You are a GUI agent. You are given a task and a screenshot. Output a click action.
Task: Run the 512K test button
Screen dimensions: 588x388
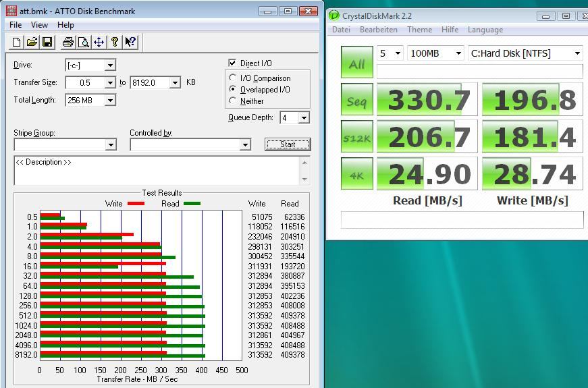[357, 136]
